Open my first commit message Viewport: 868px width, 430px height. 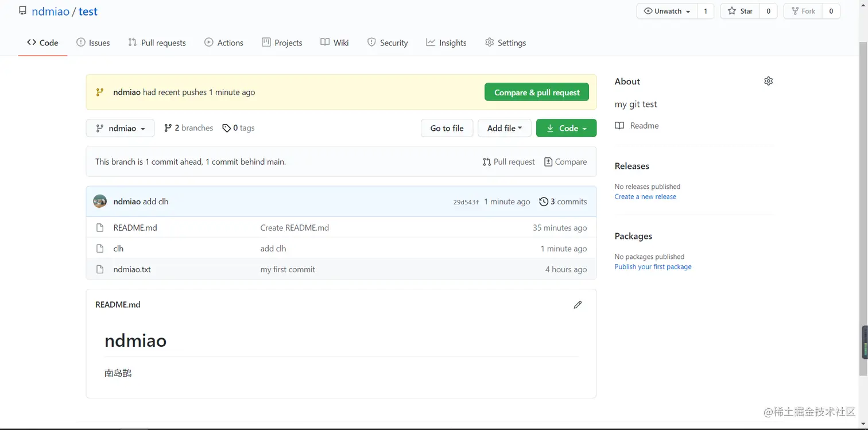click(288, 269)
